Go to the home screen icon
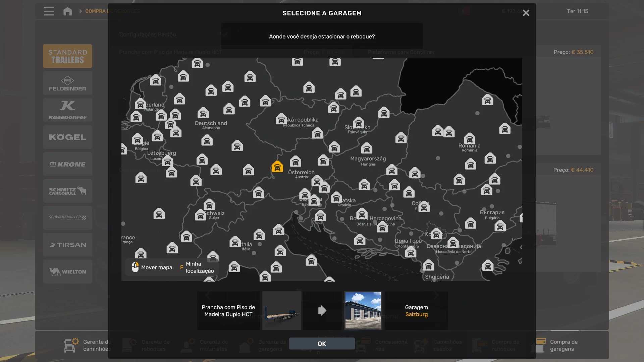 point(67,11)
